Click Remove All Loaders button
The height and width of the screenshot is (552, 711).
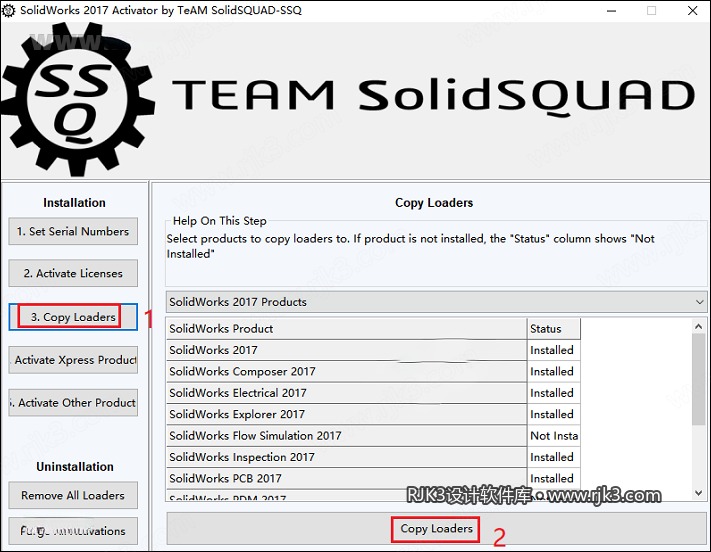(x=73, y=495)
